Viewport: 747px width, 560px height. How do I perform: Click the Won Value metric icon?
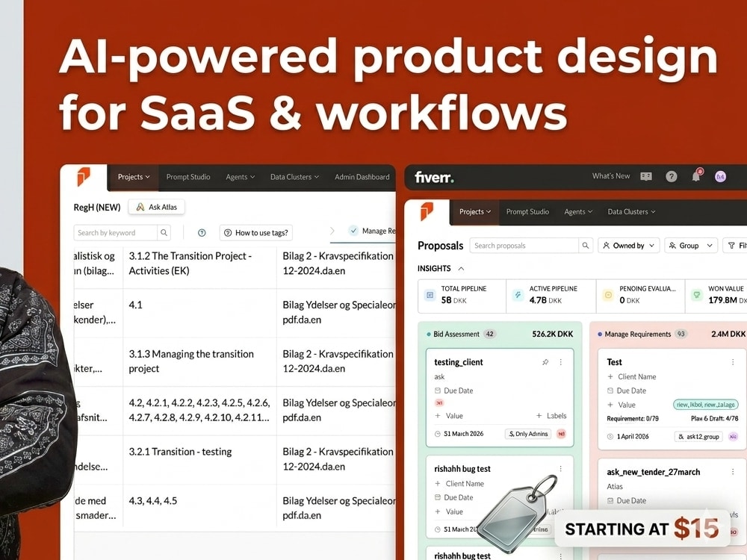pyautogui.click(x=697, y=295)
